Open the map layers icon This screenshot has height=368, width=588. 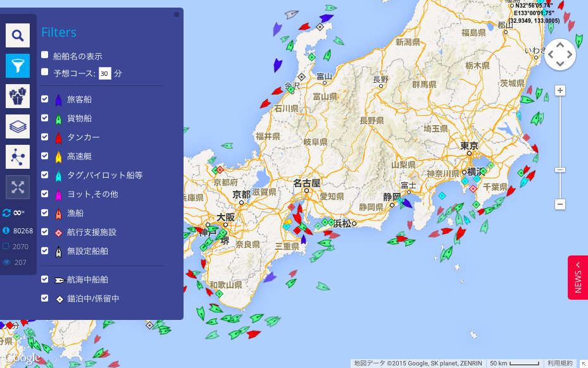point(18,126)
